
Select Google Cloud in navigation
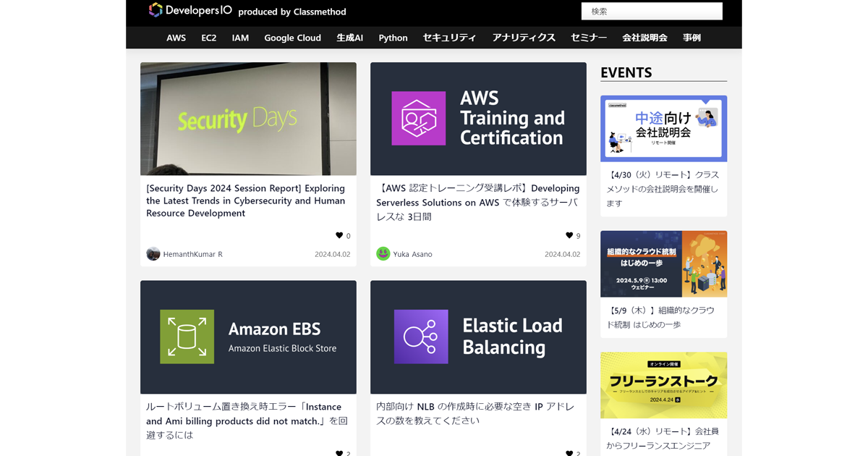point(292,38)
